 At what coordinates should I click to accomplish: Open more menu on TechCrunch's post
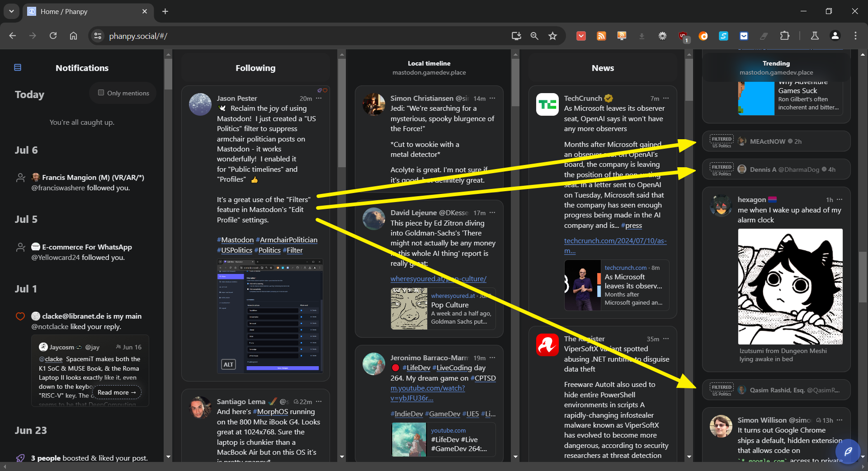(x=666, y=98)
